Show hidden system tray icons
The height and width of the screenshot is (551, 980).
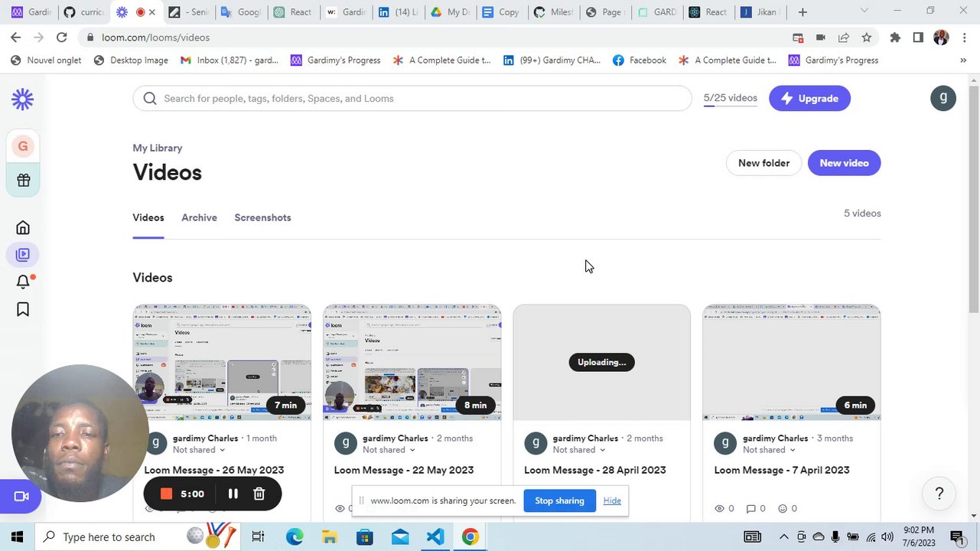(783, 537)
